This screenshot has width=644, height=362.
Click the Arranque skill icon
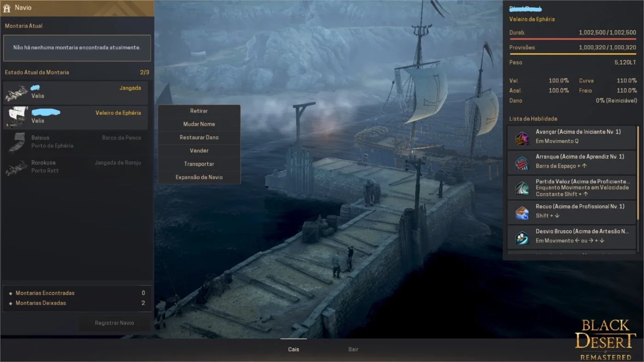click(x=522, y=163)
